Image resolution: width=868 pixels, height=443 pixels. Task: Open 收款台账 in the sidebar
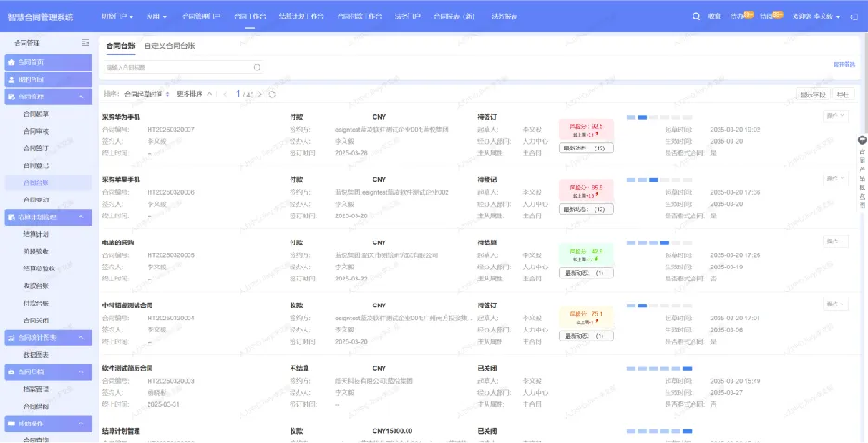tap(36, 286)
